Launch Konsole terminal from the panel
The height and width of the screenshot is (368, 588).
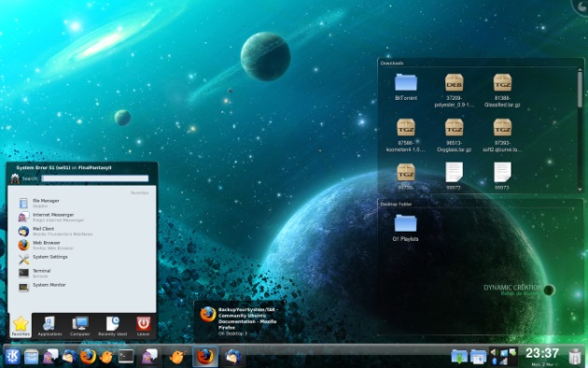click(x=126, y=356)
